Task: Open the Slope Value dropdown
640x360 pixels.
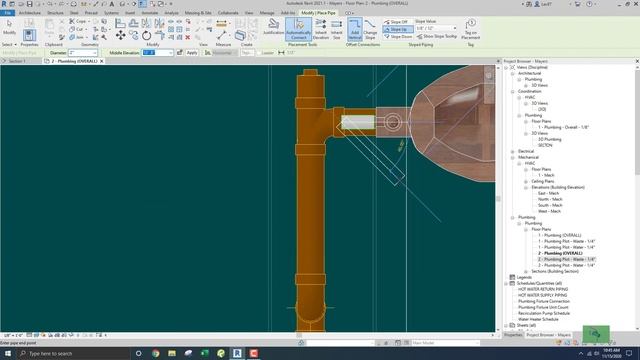Action: 455,28
